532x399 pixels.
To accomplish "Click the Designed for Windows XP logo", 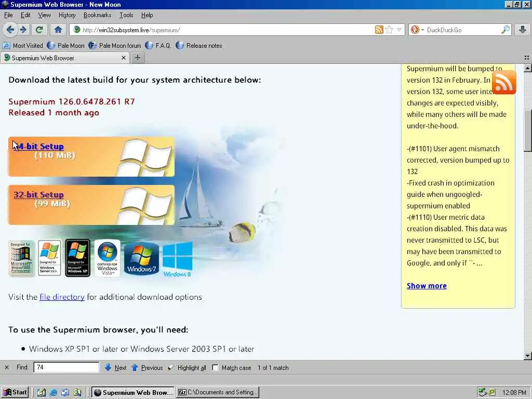I will (x=78, y=258).
